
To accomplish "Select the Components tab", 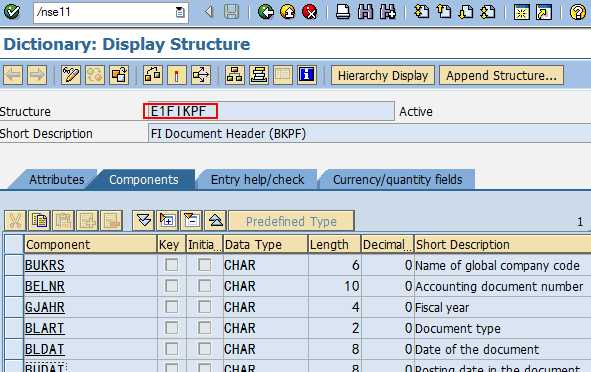I will click(144, 179).
